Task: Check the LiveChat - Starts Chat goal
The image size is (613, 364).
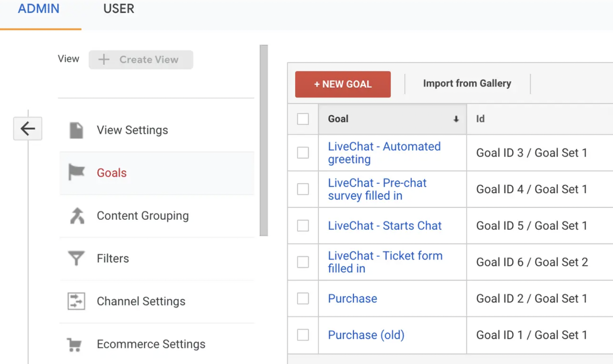Action: click(x=302, y=226)
